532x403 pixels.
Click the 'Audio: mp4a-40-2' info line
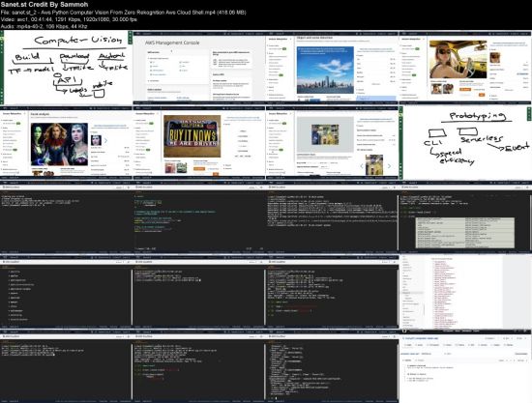[x=44, y=26]
